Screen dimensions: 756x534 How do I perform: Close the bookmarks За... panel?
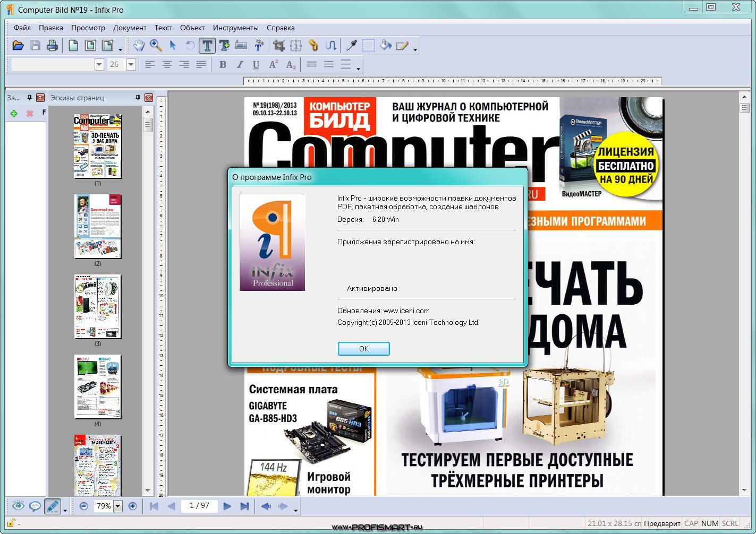40,98
